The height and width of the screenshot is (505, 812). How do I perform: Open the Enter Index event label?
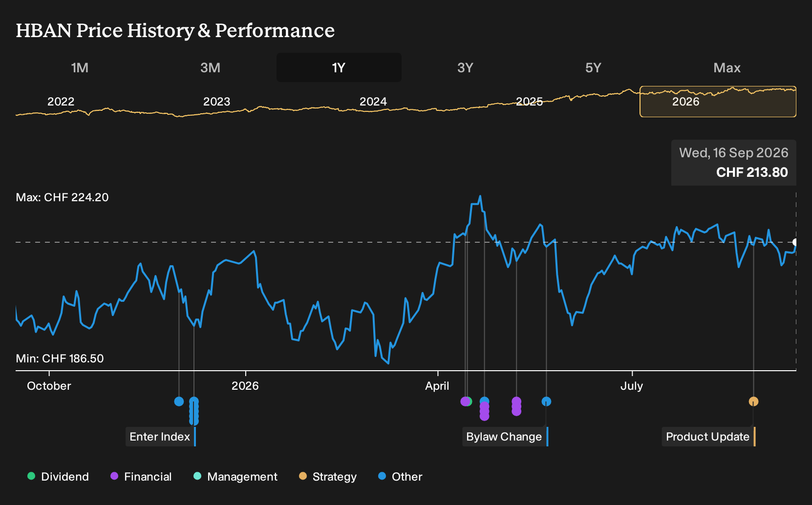tap(161, 437)
